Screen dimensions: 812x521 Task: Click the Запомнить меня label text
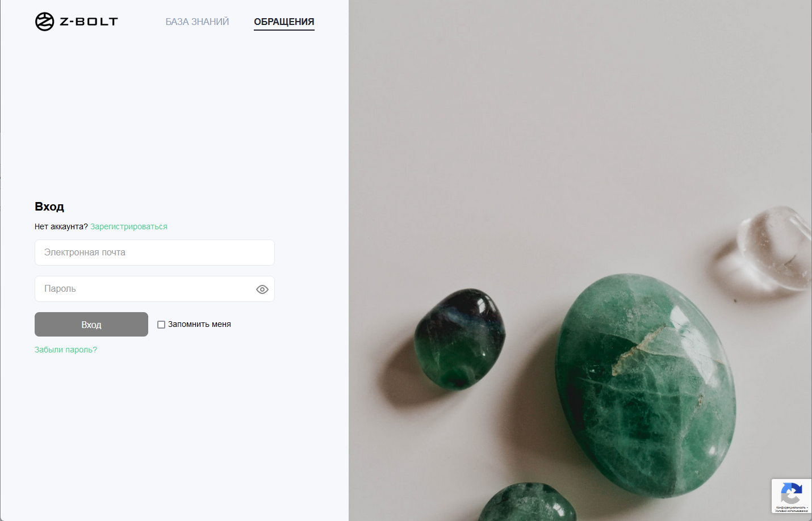pos(199,324)
